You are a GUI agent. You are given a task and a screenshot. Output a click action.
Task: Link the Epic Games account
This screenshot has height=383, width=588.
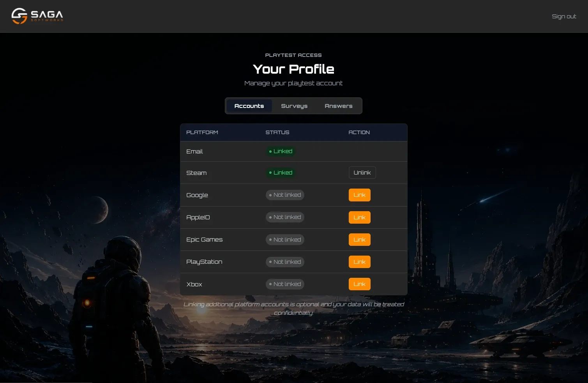coord(359,240)
